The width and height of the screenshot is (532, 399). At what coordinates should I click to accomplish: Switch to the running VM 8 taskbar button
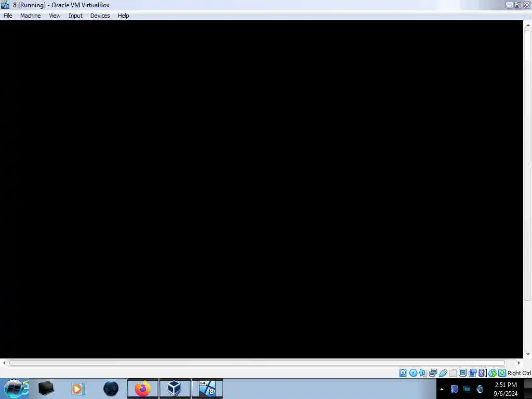207,389
